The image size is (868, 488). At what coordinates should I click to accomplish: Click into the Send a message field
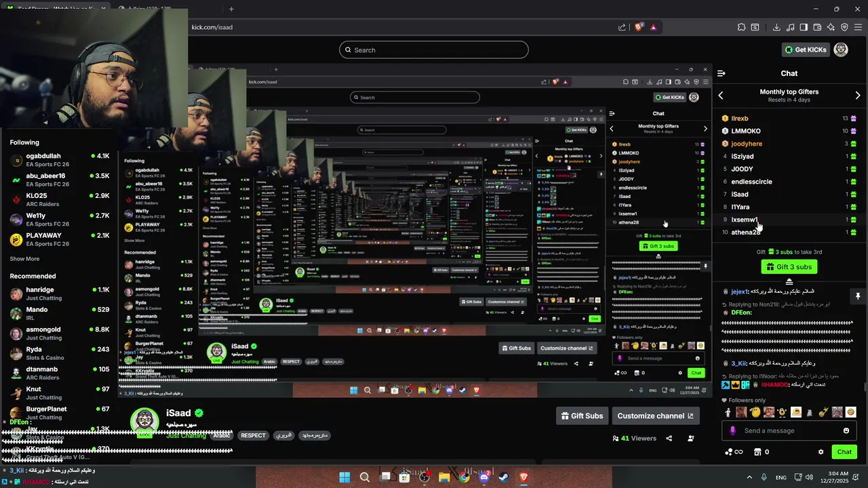(x=789, y=430)
